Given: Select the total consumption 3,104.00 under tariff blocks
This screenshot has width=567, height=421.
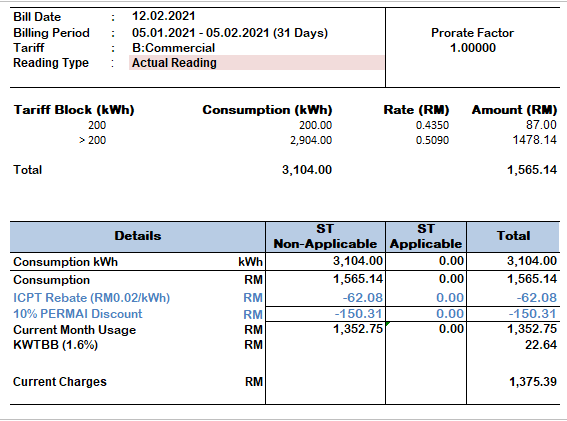Looking at the screenshot, I should (x=307, y=170).
